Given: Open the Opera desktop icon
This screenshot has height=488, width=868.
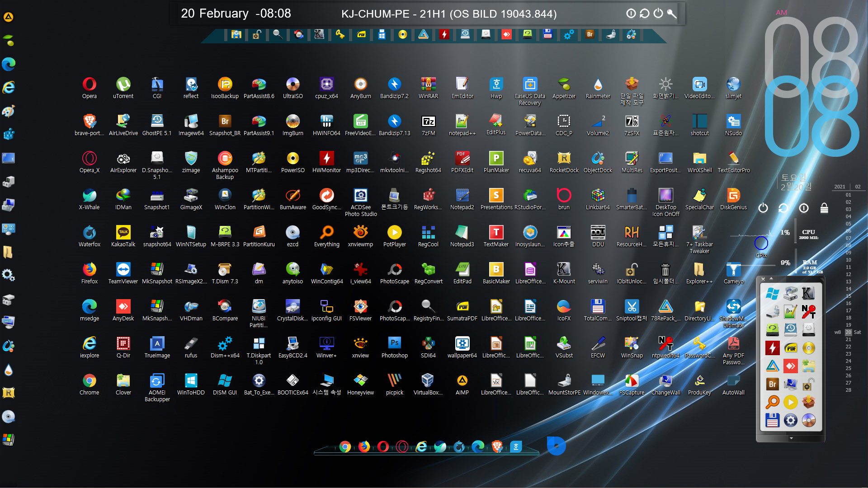Looking at the screenshot, I should point(89,88).
